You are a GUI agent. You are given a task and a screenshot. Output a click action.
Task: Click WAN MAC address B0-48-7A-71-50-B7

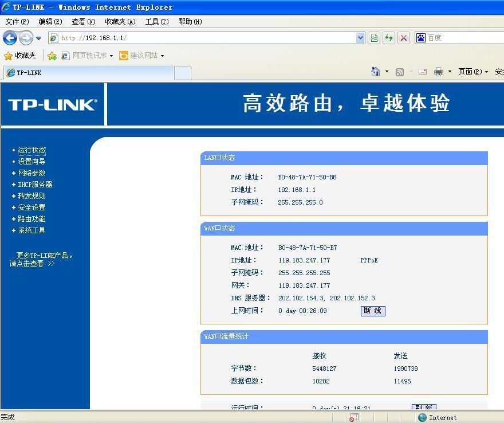point(308,248)
